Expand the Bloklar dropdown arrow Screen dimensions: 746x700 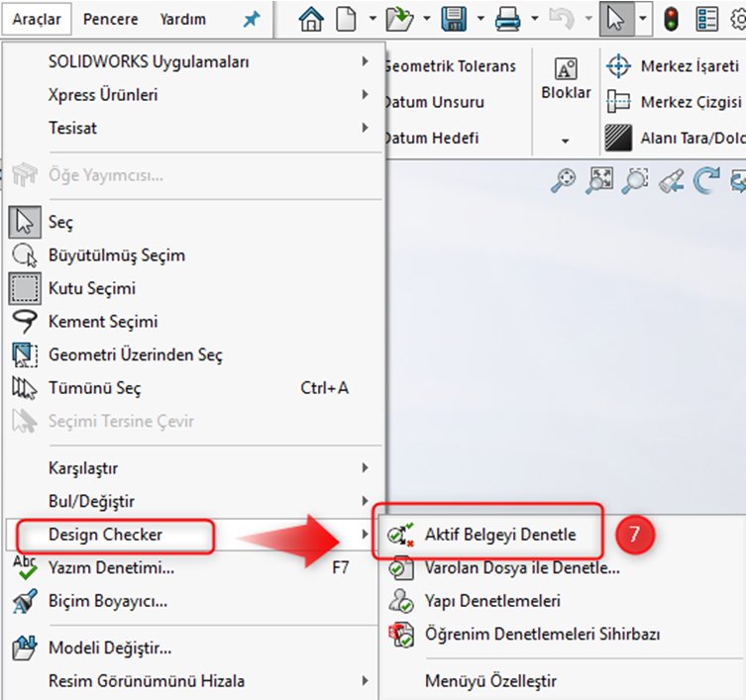coord(566,141)
